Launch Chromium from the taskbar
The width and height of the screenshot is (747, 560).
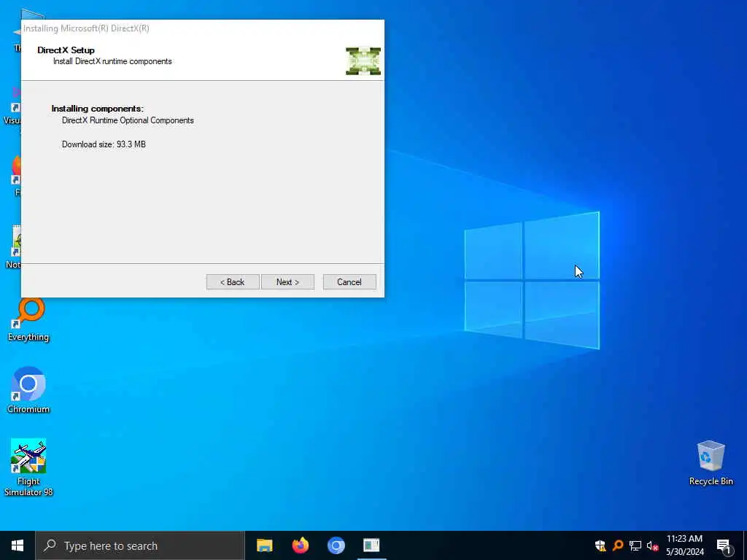pos(336,545)
